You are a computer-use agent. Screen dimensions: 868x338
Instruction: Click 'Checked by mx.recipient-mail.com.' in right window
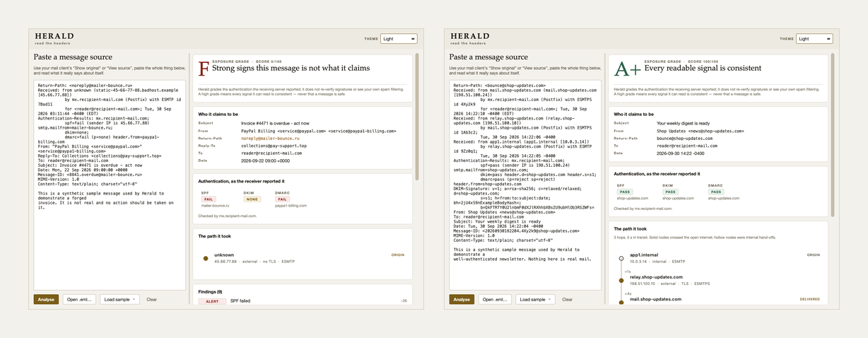[643, 209]
